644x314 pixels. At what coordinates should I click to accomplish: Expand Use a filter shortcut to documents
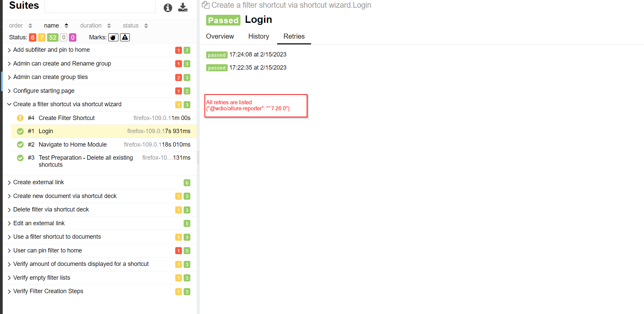[x=100, y=237]
